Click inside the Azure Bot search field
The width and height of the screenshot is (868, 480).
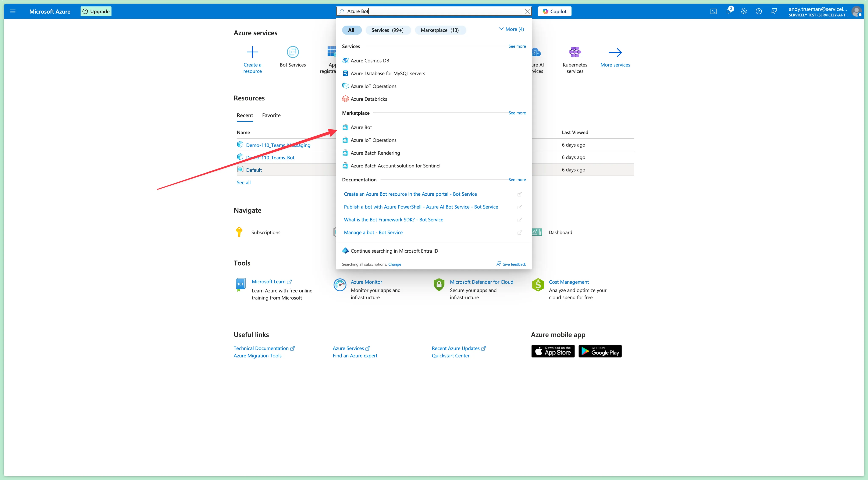point(434,11)
